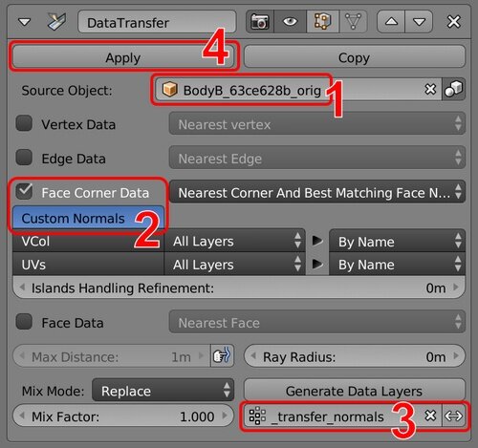Uncheck Face Corner Data checkbox

[x=24, y=192]
